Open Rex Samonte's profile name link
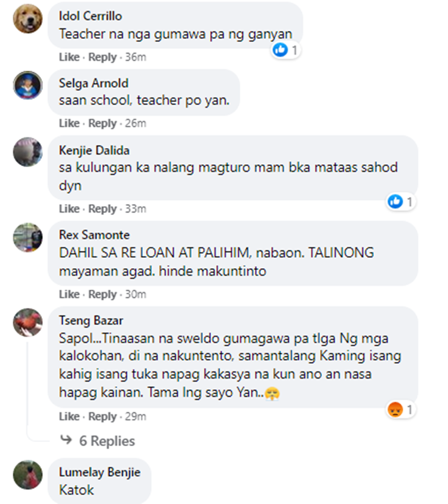 (x=94, y=235)
